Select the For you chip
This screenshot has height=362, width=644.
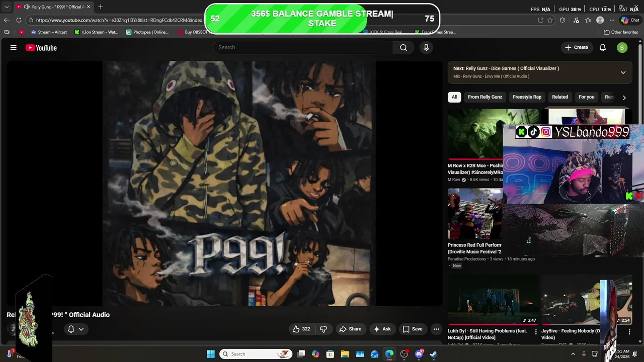click(x=586, y=97)
